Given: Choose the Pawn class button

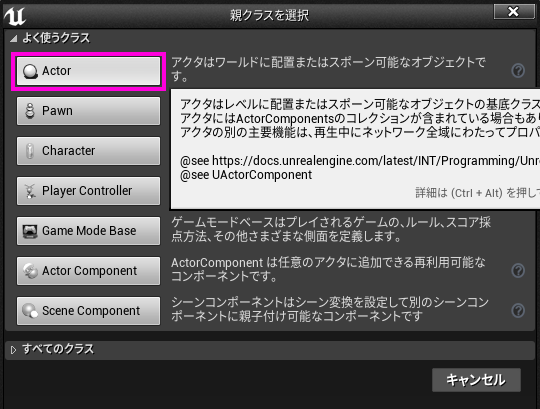Looking at the screenshot, I should (89, 111).
